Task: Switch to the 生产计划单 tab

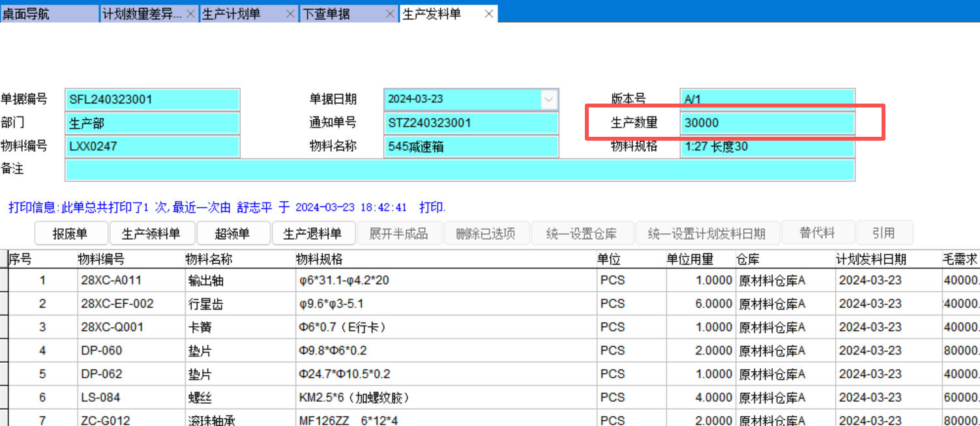Action: pos(241,14)
